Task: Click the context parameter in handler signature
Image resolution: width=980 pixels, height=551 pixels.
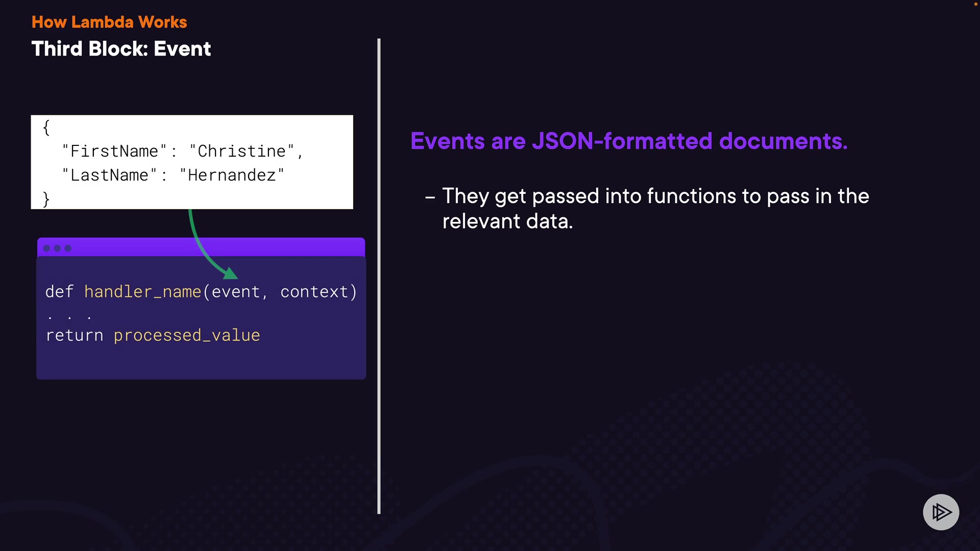Action: click(314, 292)
